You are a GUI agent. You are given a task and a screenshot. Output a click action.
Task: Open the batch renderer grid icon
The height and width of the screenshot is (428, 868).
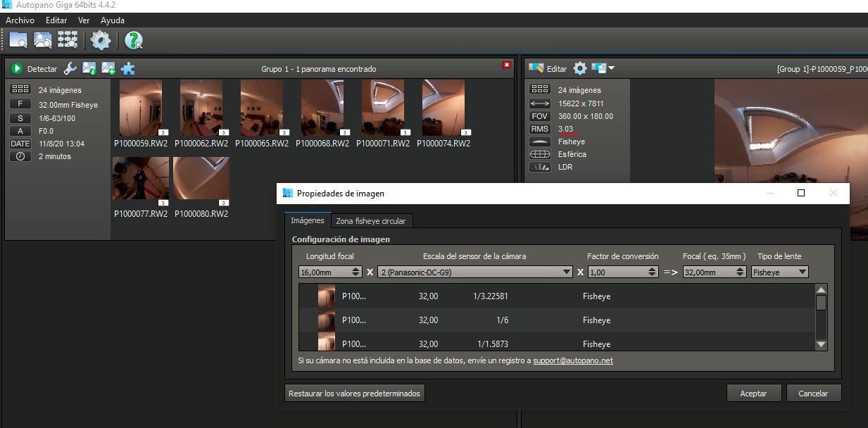pyautogui.click(x=68, y=40)
